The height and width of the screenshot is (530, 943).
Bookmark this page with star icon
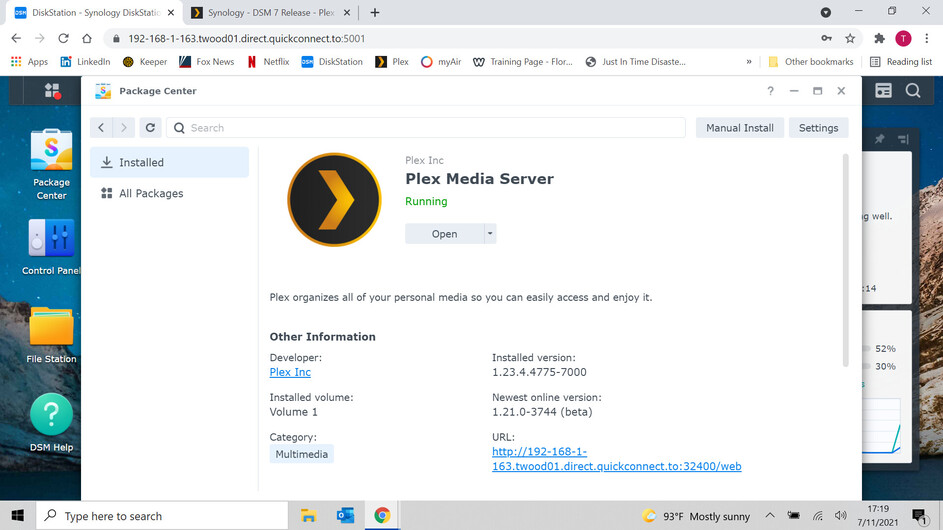(x=850, y=39)
